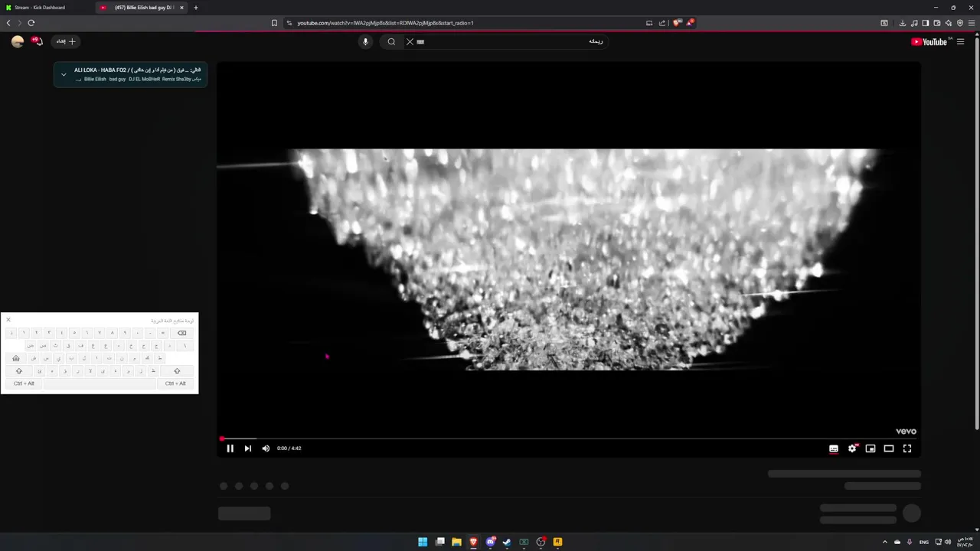The height and width of the screenshot is (551, 980).
Task: Focus the YouTube search input field
Action: [x=513, y=41]
